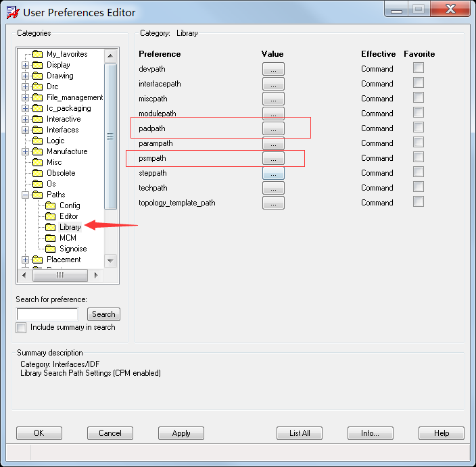Image resolution: width=476 pixels, height=467 pixels.
Task: Select the Logic category folder
Action: point(49,141)
